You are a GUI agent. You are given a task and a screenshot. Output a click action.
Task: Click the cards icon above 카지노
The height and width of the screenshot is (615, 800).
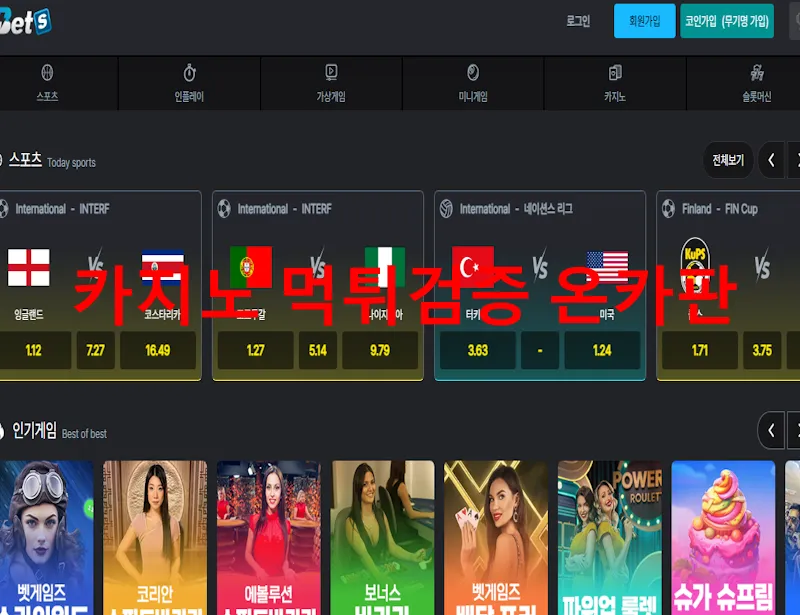[615, 72]
